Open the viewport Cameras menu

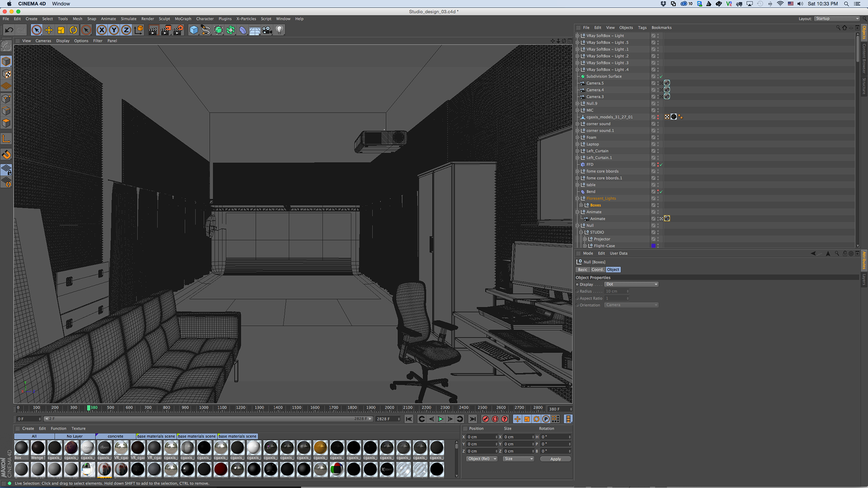tap(43, 41)
